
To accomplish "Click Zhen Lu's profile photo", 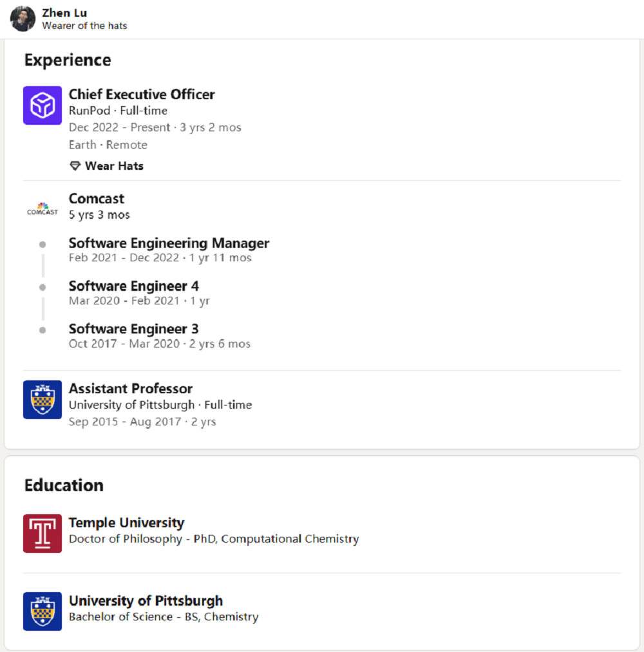I will pos(23,19).
